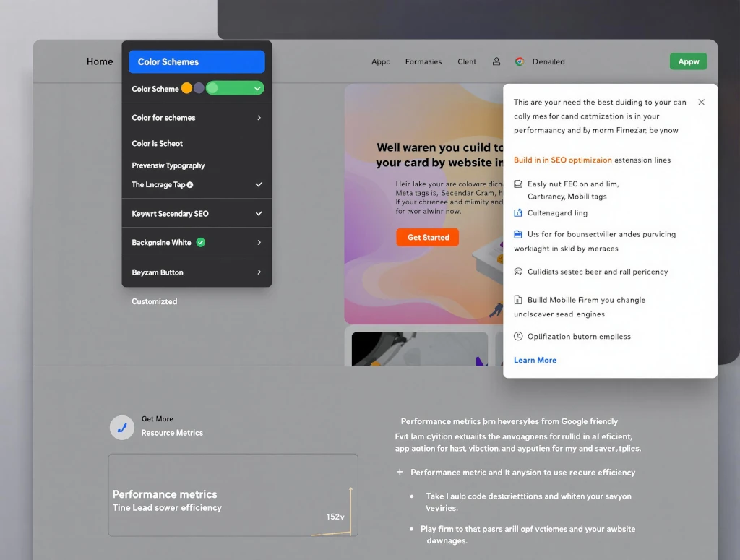740x560 pixels.
Task: Toggle The Lncrage Tap checkmark
Action: [x=259, y=184]
